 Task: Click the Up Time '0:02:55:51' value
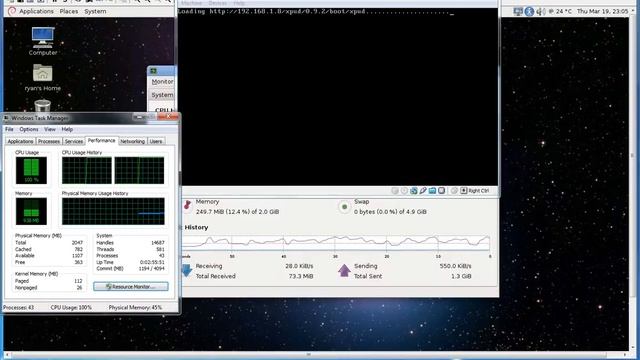tap(152, 262)
